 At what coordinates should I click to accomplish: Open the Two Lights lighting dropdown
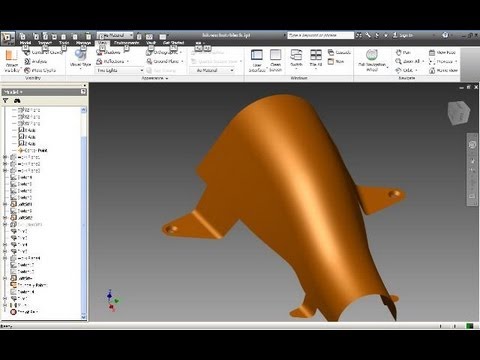pyautogui.click(x=120, y=70)
